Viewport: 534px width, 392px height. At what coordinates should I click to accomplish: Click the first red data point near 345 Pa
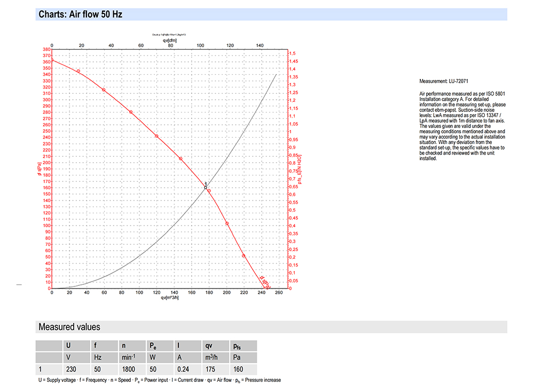(x=78, y=71)
